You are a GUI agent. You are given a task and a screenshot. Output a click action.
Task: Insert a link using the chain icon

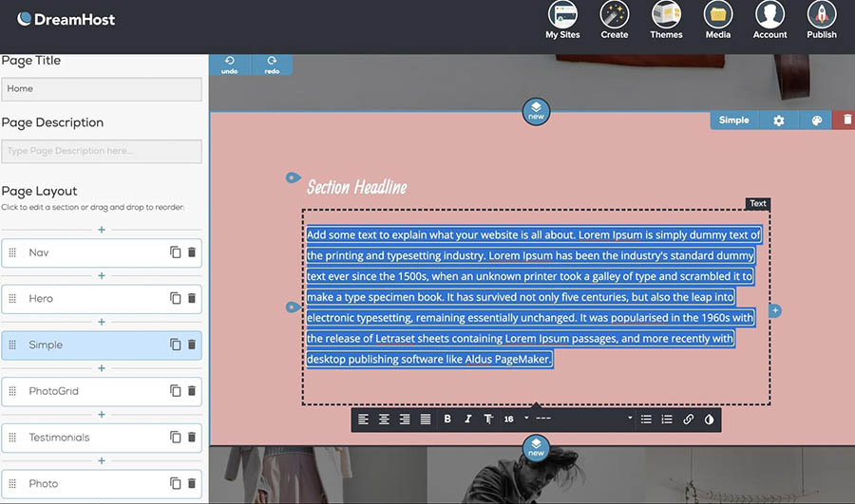tap(689, 420)
